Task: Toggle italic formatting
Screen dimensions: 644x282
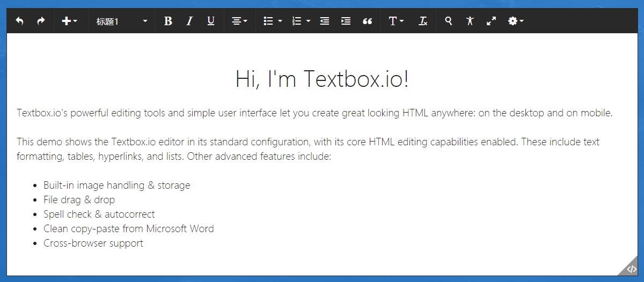Action: [189, 21]
